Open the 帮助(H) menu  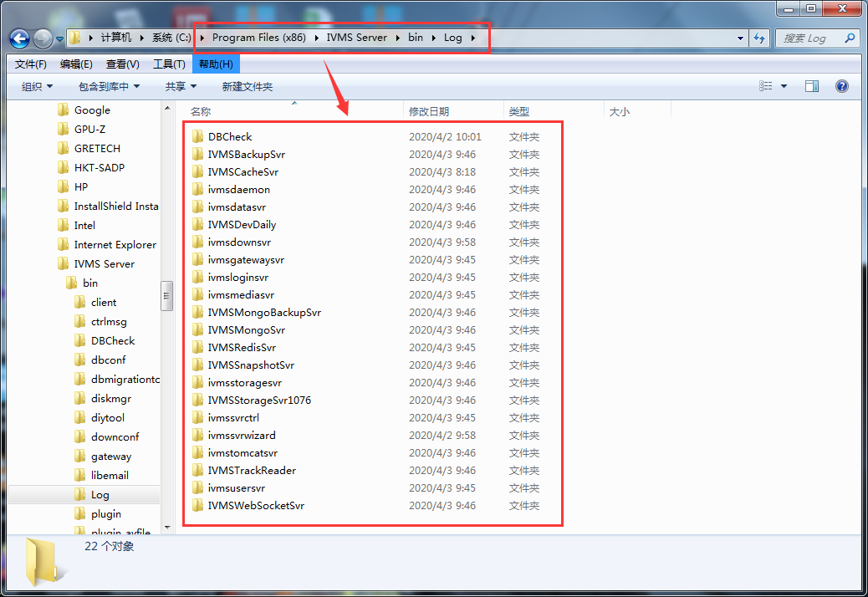click(x=216, y=64)
